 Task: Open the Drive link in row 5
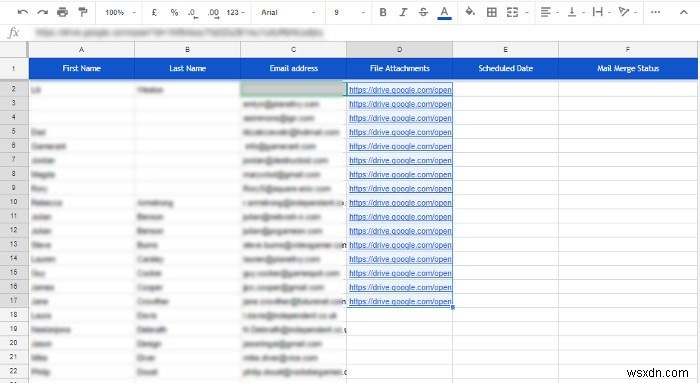[x=400, y=132]
